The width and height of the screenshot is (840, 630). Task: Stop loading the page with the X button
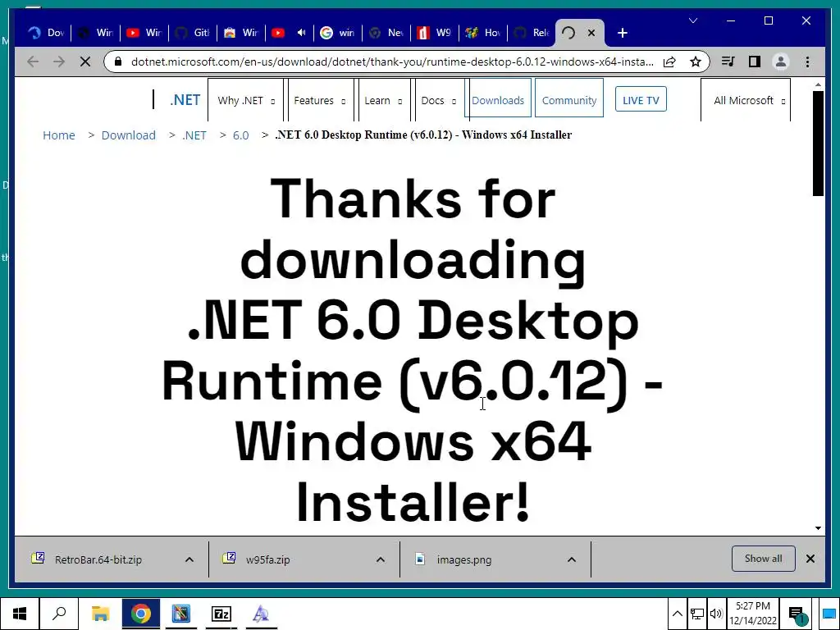point(85,62)
